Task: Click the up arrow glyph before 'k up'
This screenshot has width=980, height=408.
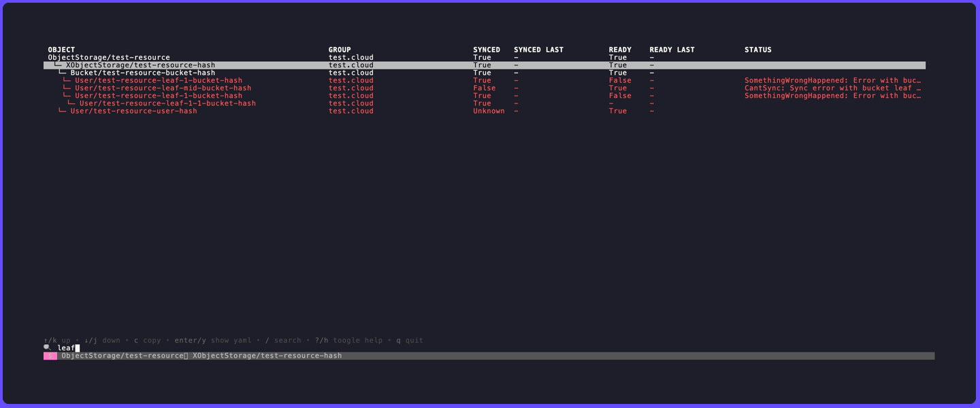Action: click(x=45, y=340)
